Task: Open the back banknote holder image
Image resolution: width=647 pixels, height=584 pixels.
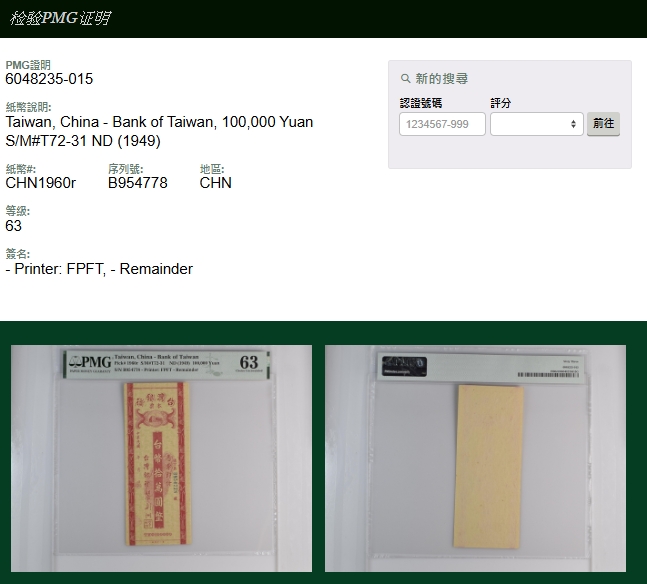Action: [475, 458]
